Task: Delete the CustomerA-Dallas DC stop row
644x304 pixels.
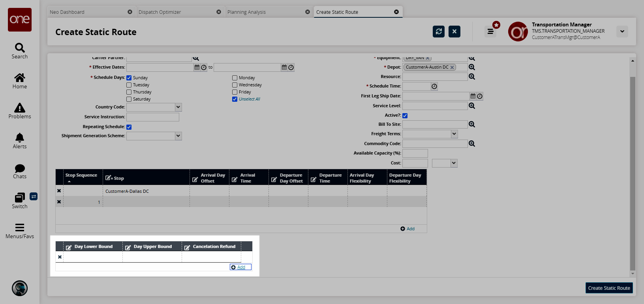Action: coord(59,191)
